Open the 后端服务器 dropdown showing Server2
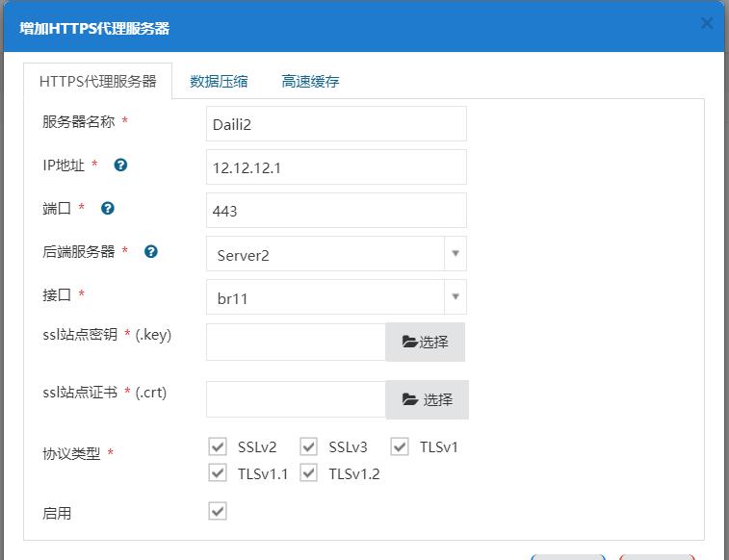Screen dimensions: 729x560 click(x=336, y=253)
